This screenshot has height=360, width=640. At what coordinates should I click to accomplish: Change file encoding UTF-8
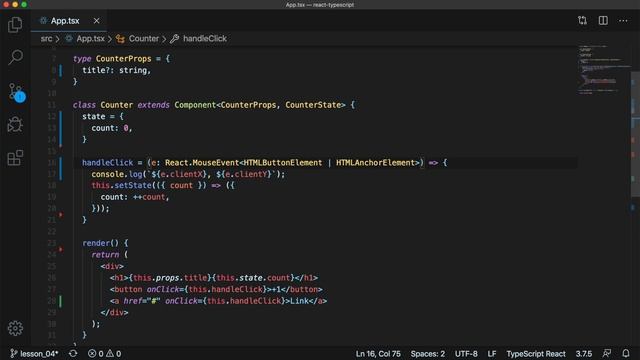(x=466, y=353)
